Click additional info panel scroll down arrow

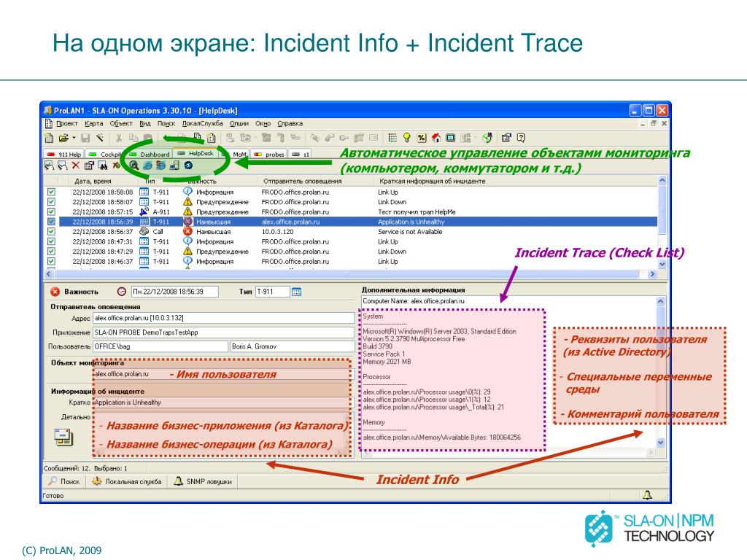pyautogui.click(x=660, y=443)
